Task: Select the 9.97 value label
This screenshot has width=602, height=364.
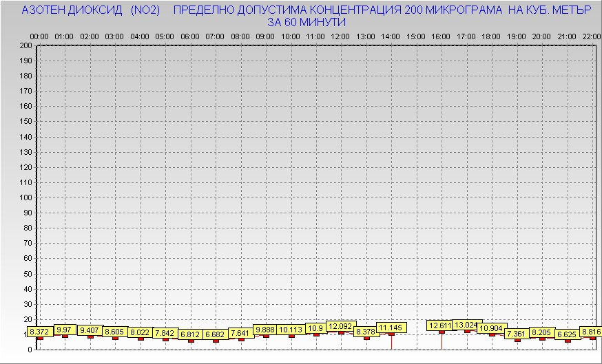Action: point(65,330)
